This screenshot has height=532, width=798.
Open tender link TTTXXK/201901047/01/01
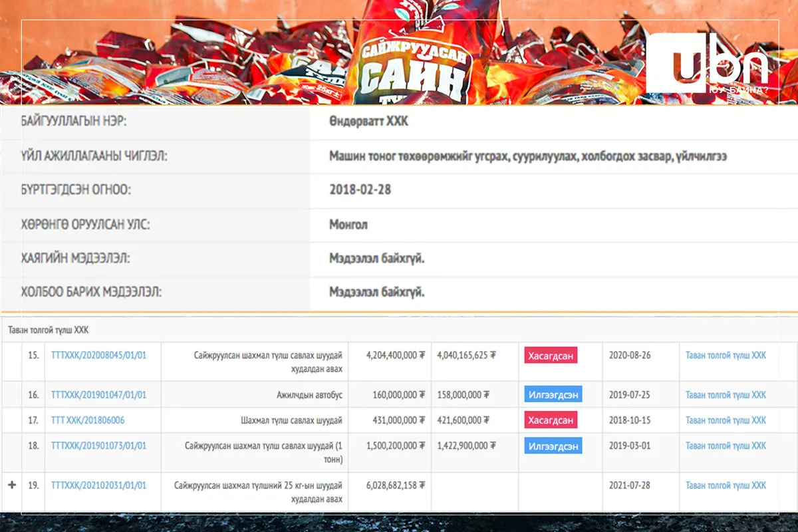[x=98, y=395]
